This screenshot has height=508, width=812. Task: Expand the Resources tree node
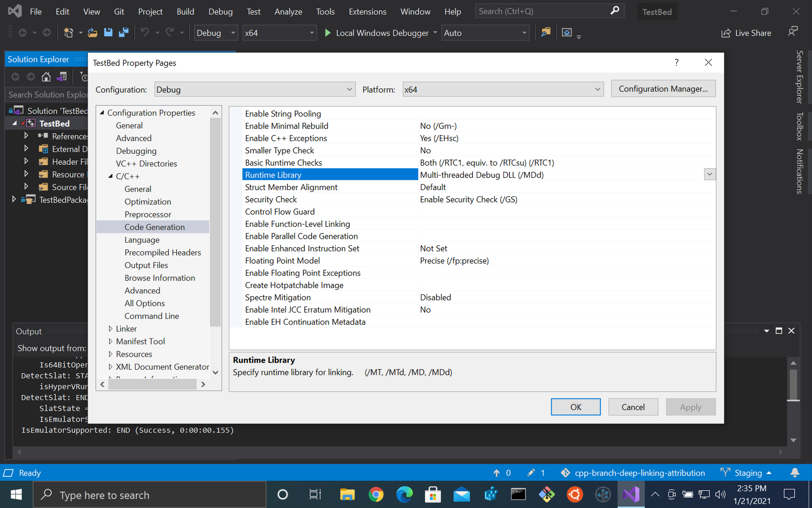111,354
